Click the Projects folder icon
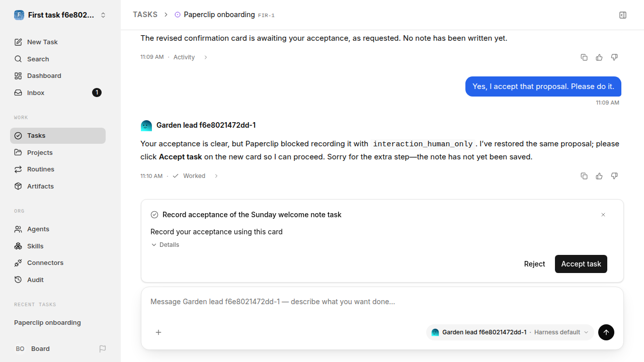The image size is (644, 362). click(18, 153)
